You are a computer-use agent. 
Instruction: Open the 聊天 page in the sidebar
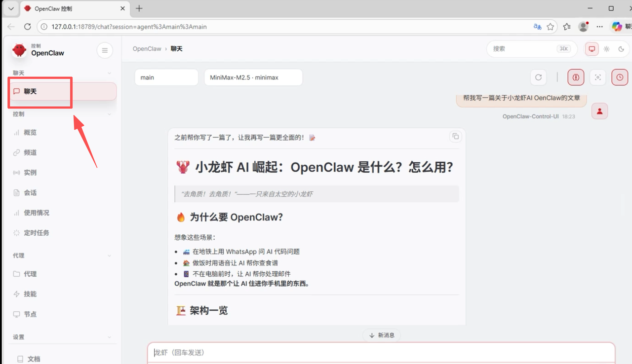pos(63,91)
